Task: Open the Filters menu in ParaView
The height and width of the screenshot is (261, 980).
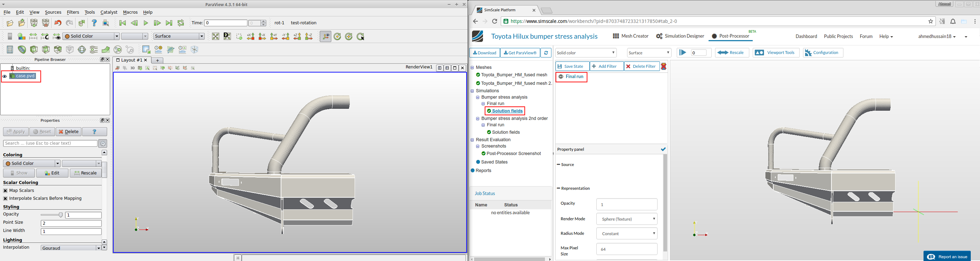Action: [73, 13]
